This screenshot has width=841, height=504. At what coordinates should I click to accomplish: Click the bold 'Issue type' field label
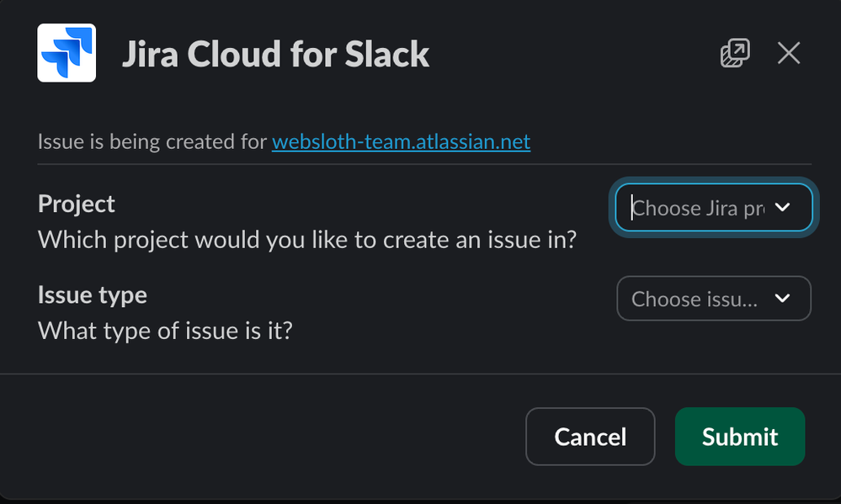pos(93,294)
